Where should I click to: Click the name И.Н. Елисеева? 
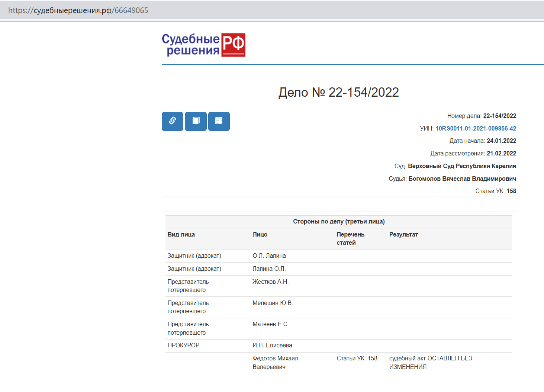[272, 346]
